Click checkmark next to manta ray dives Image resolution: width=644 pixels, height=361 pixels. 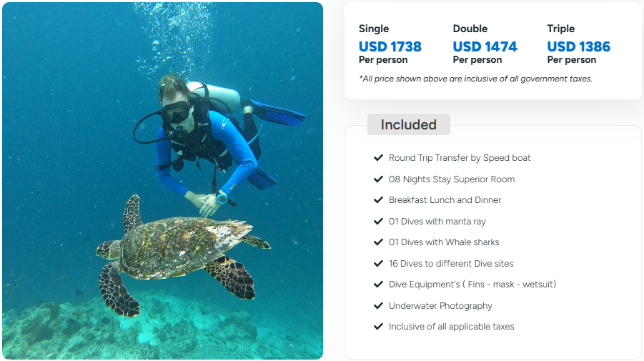(378, 221)
